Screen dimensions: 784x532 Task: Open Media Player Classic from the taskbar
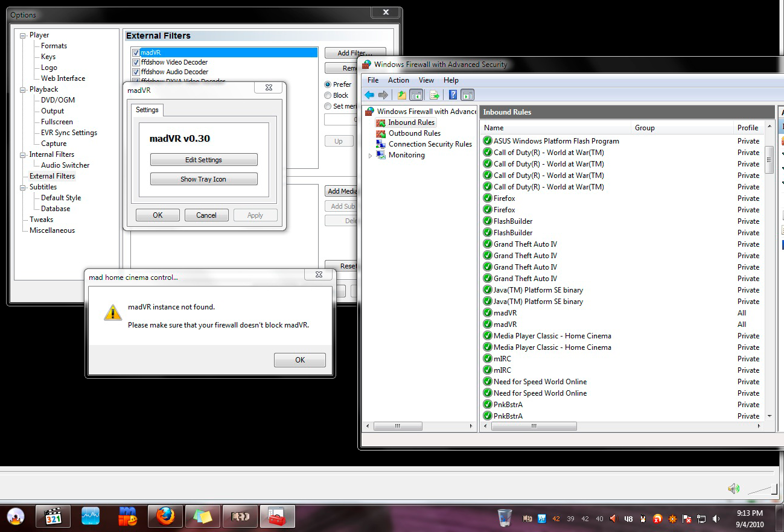(x=53, y=516)
